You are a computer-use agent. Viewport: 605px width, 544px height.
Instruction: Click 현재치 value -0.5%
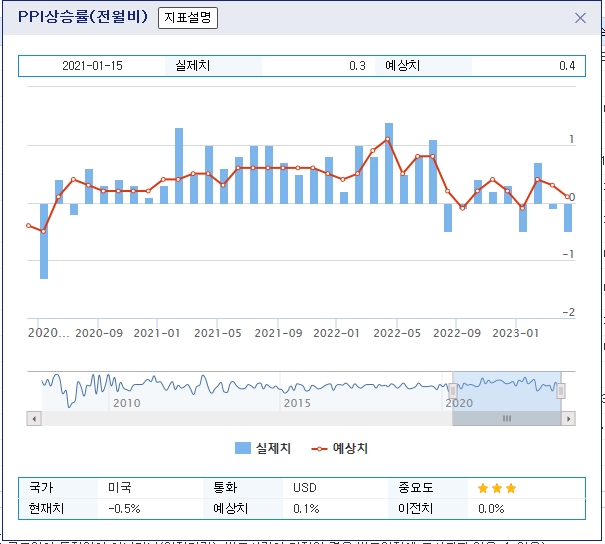click(124, 509)
